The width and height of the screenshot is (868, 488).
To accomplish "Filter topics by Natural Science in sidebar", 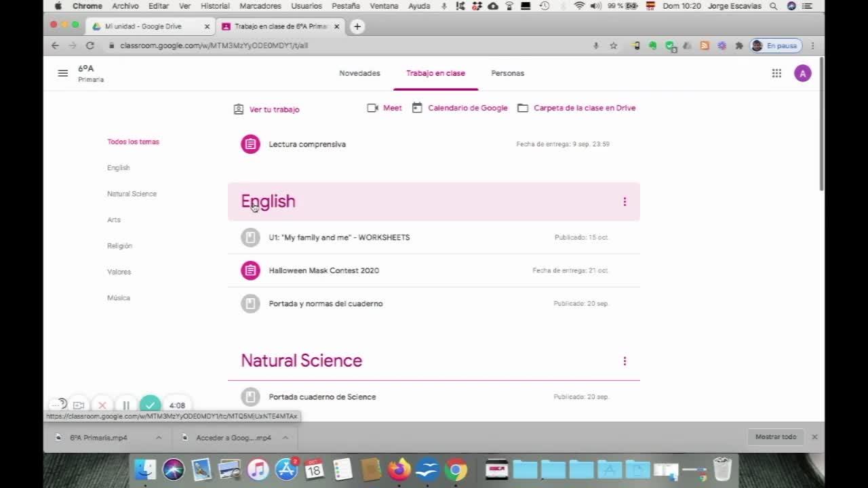I will [x=132, y=194].
